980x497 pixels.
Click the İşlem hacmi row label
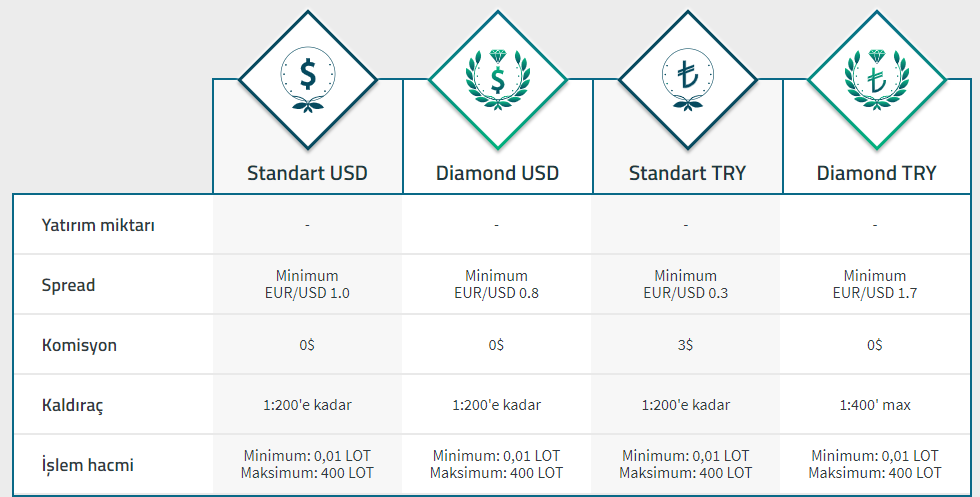pyautogui.click(x=88, y=464)
